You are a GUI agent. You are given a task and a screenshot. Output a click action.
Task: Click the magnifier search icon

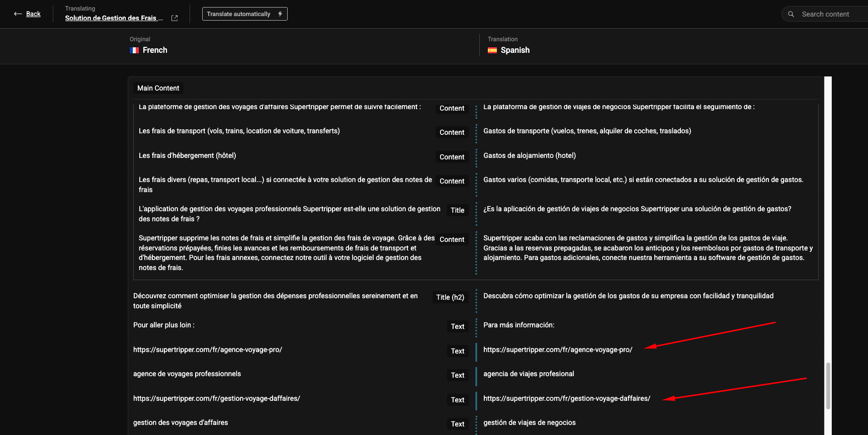click(x=791, y=14)
